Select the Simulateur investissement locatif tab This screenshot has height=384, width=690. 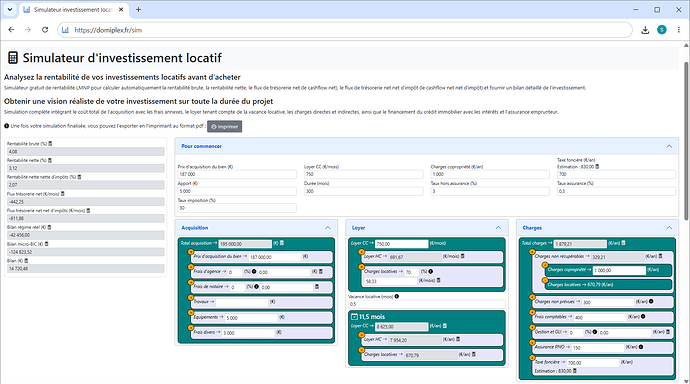click(73, 10)
